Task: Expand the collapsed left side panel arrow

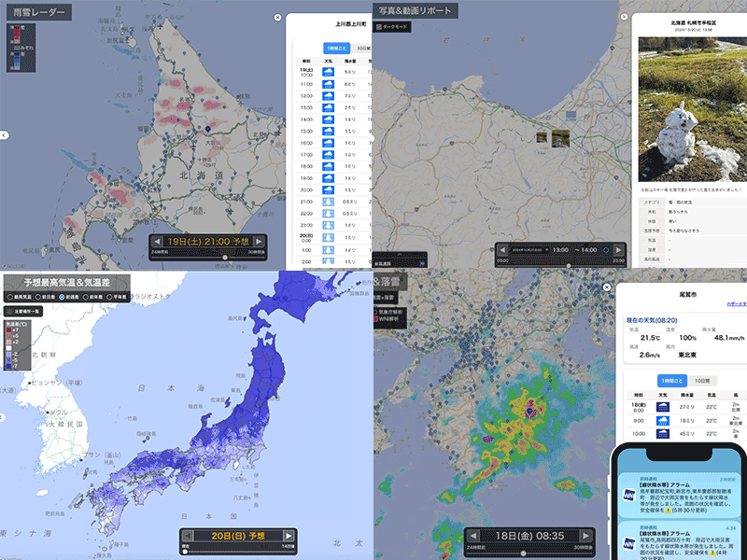Action: 4,135
